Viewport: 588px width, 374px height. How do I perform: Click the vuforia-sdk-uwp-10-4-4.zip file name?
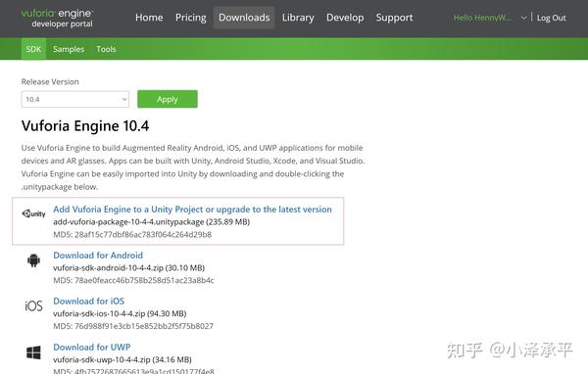click(x=102, y=359)
